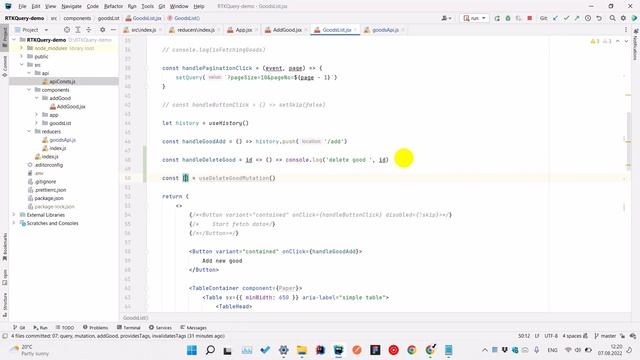Open the Refactor menu
This screenshot has height=360, width=640.
pyautogui.click(x=113, y=7)
